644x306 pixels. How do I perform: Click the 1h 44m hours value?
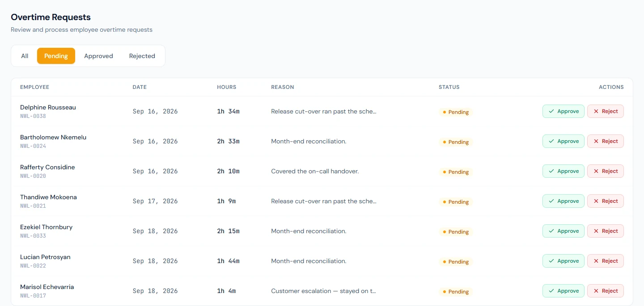click(x=229, y=261)
